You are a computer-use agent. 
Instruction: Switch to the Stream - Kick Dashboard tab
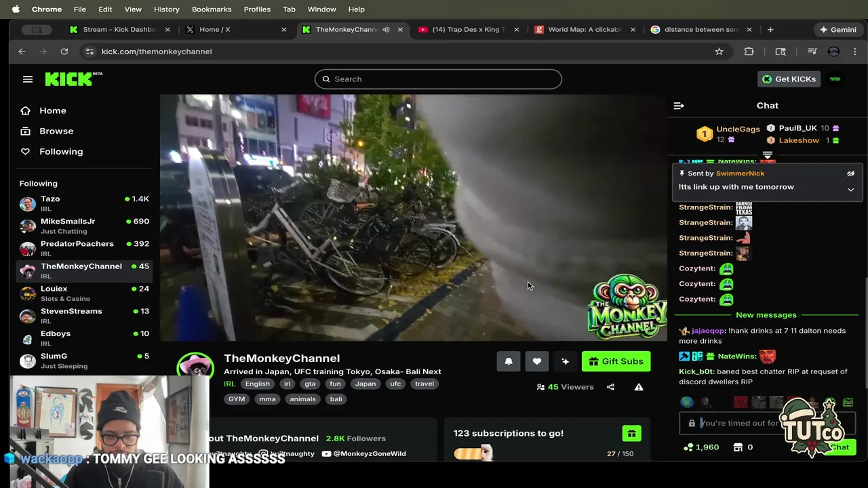click(120, 30)
